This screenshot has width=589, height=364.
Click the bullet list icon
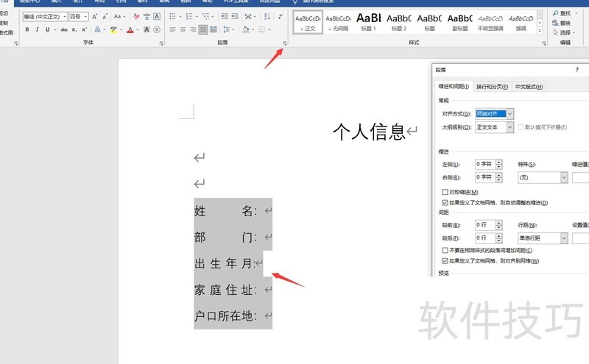pos(173,16)
